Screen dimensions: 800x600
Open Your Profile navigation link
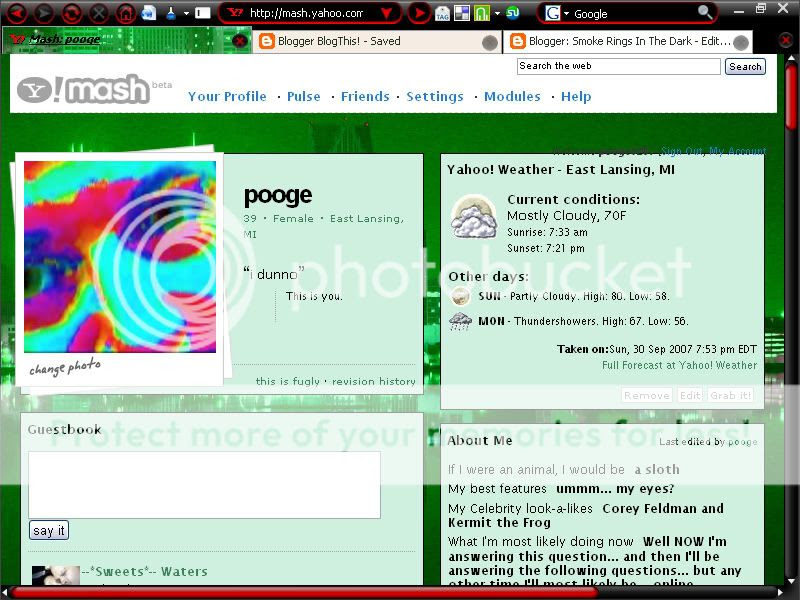tap(227, 96)
